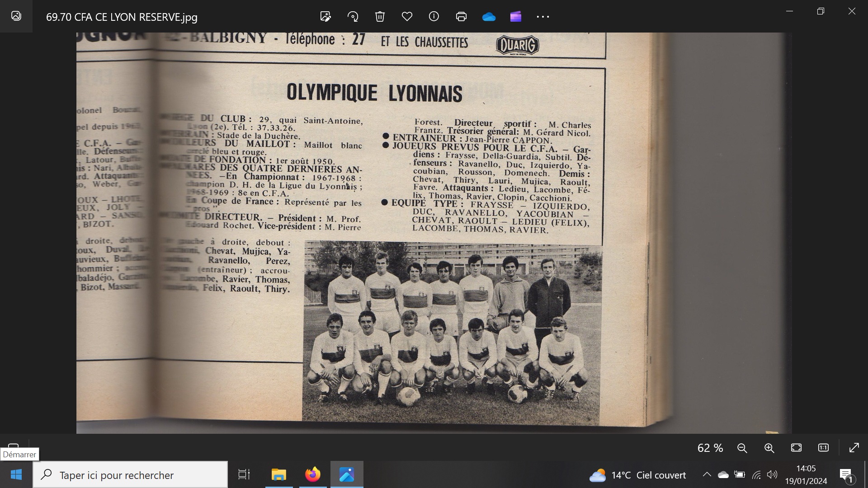Zoom in with the plus magnifier icon

(769, 448)
